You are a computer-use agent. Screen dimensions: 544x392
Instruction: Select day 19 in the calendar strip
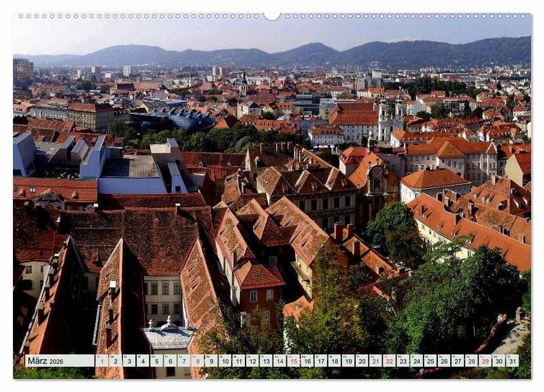pyautogui.click(x=348, y=361)
